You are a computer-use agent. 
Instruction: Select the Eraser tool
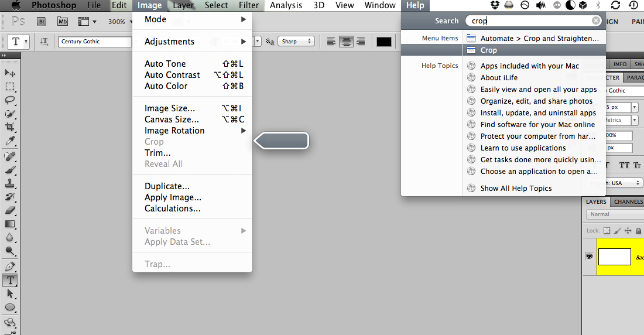tap(10, 210)
